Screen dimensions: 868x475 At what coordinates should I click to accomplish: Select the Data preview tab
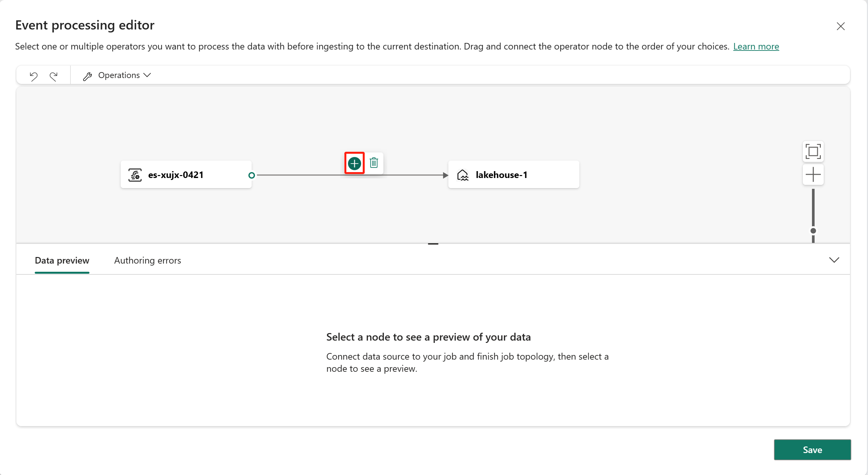tap(63, 260)
